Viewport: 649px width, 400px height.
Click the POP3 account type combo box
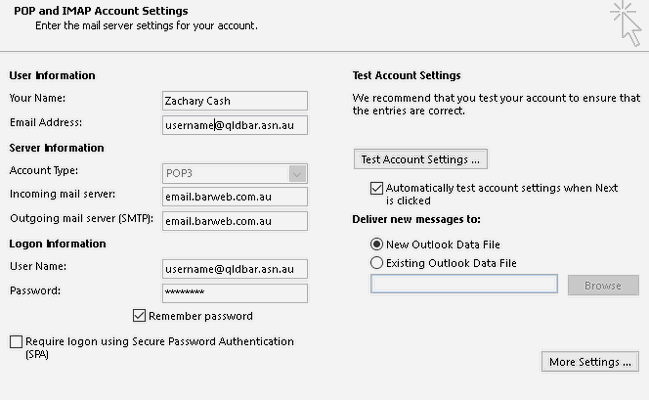235,173
